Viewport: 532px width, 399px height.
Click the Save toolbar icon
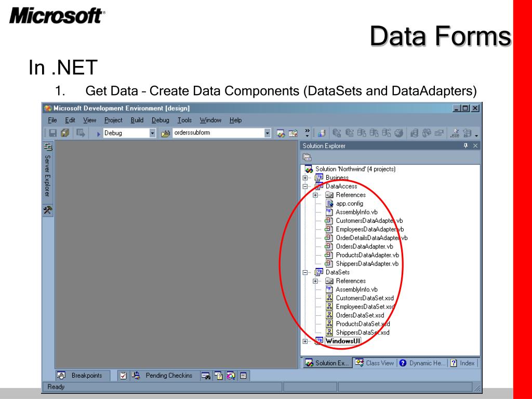click(x=52, y=133)
